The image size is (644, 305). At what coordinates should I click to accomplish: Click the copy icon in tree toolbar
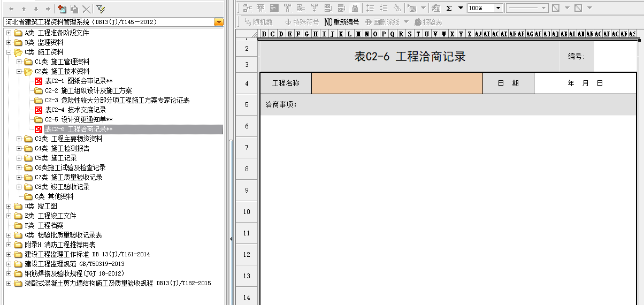point(74,9)
